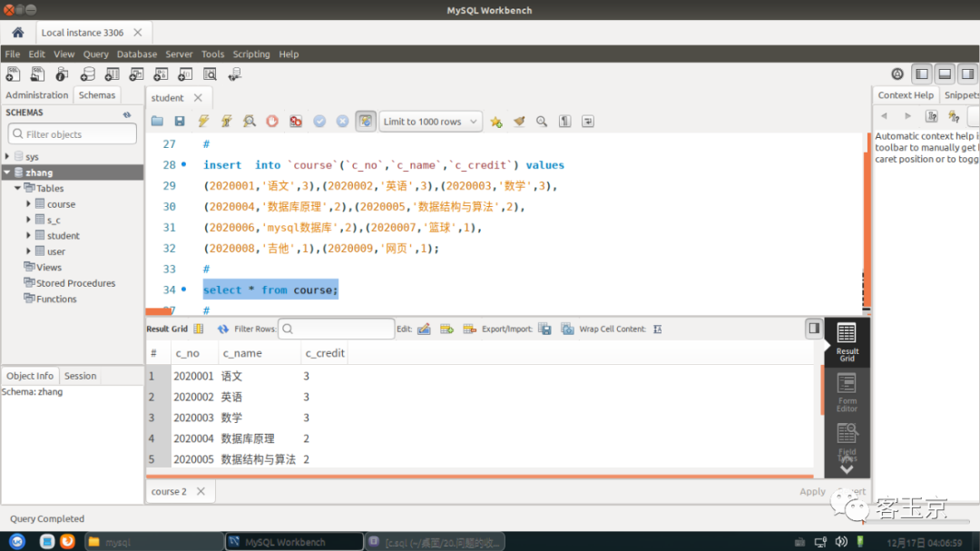
Task: Open find panel magnifier icon in editor
Action: [x=542, y=122]
